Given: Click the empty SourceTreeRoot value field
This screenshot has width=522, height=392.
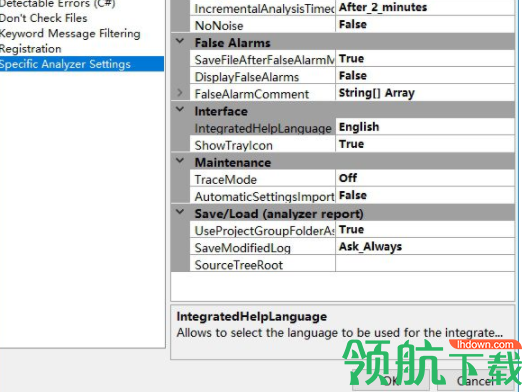Looking at the screenshot, I should click(x=425, y=264).
